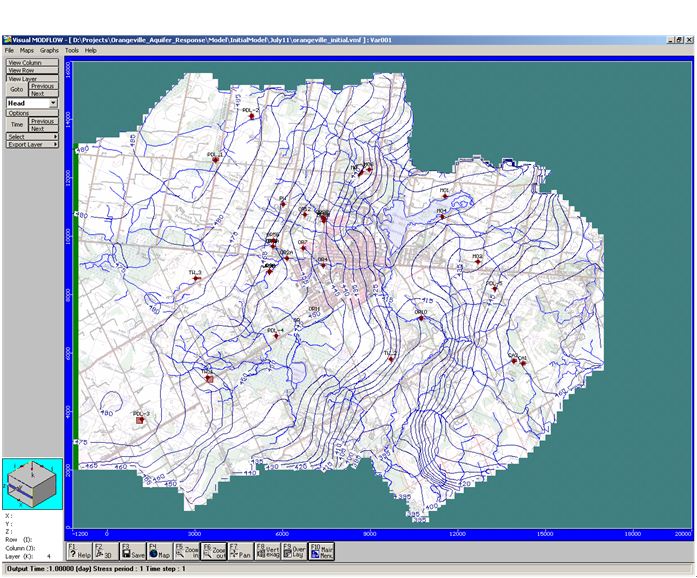
Task: Go to Next layer beside Goto
Action: [x=43, y=93]
